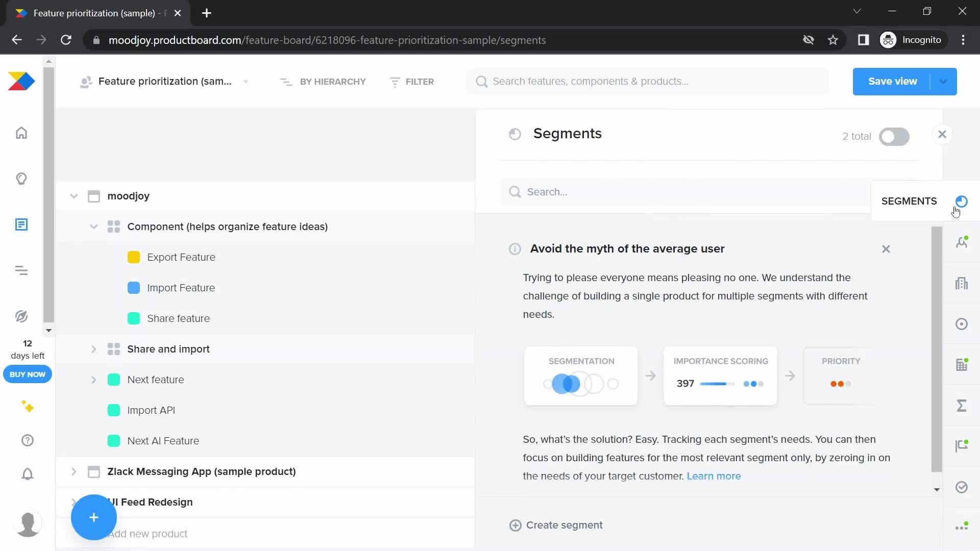Dismiss the Avoid the myth tip
Screen dimensions: 980x551
(886, 249)
